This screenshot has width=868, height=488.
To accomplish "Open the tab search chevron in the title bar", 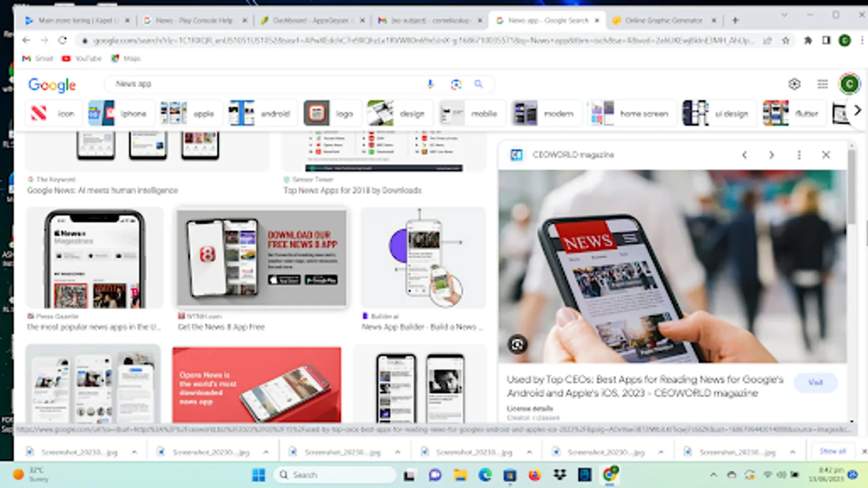I will click(x=784, y=15).
